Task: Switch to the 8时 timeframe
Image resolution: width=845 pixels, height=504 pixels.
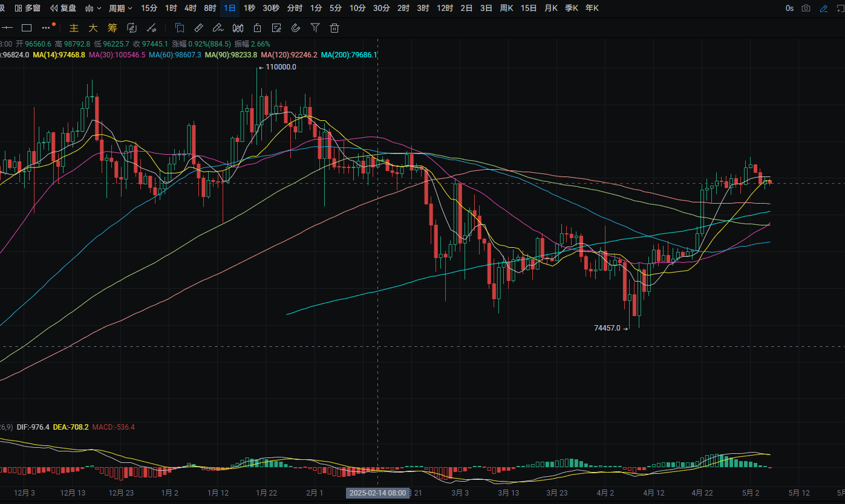Action: coord(210,8)
